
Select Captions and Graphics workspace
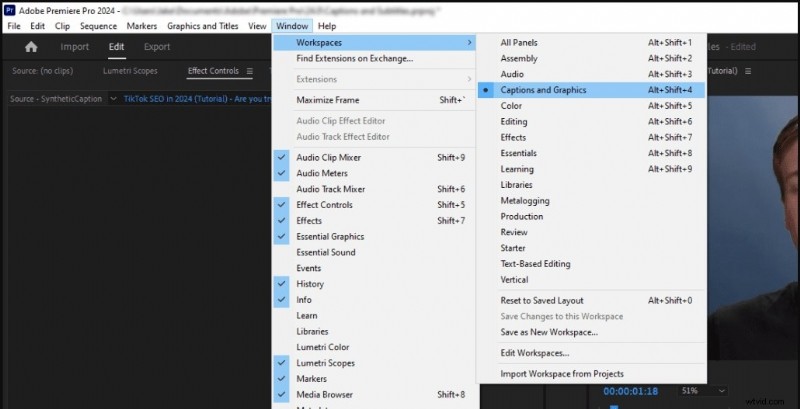coord(591,90)
